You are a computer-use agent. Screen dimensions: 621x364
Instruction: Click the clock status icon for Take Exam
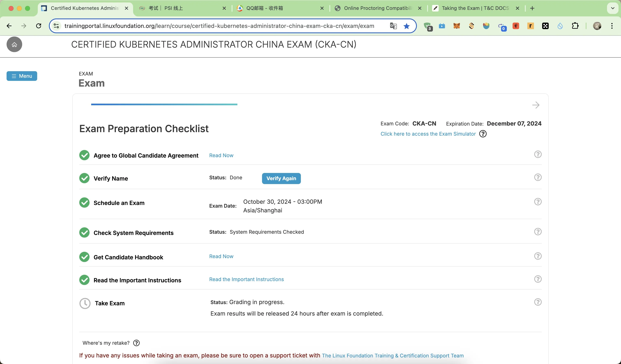coord(85,303)
